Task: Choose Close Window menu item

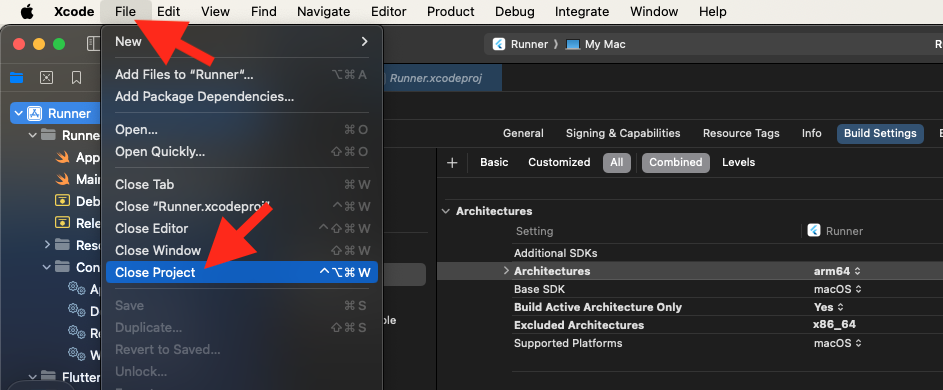Action: [242, 250]
